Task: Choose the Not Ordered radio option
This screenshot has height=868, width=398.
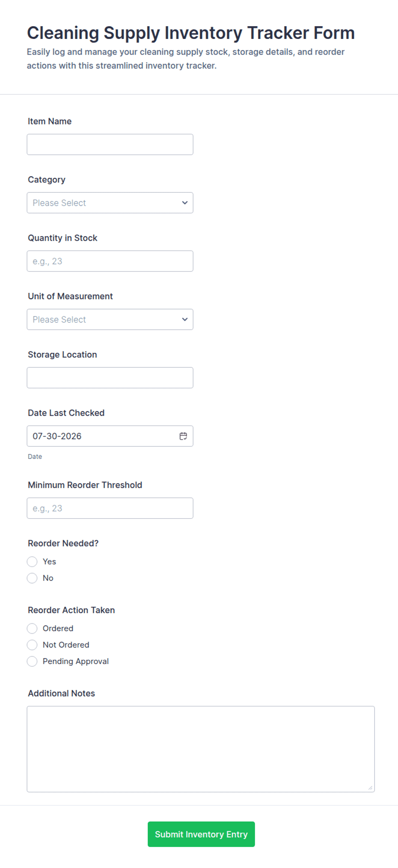Action: [x=32, y=645]
